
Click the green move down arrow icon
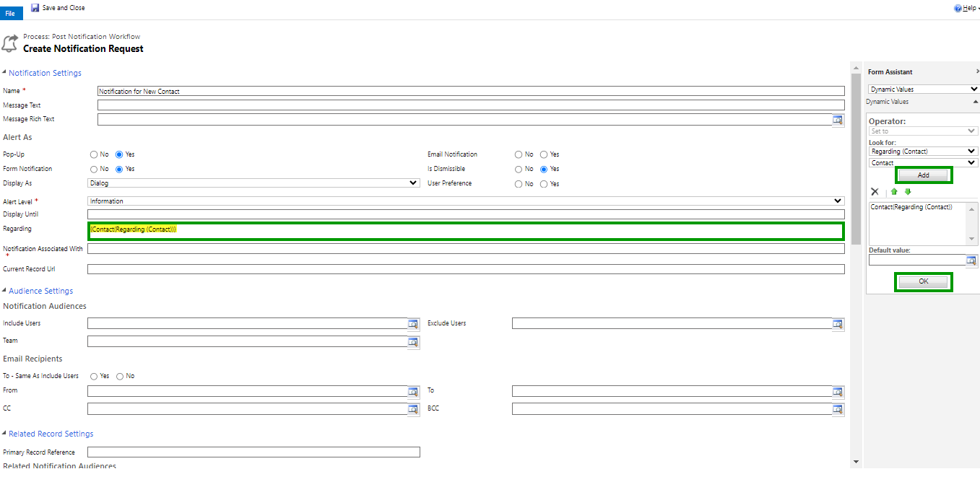click(908, 192)
